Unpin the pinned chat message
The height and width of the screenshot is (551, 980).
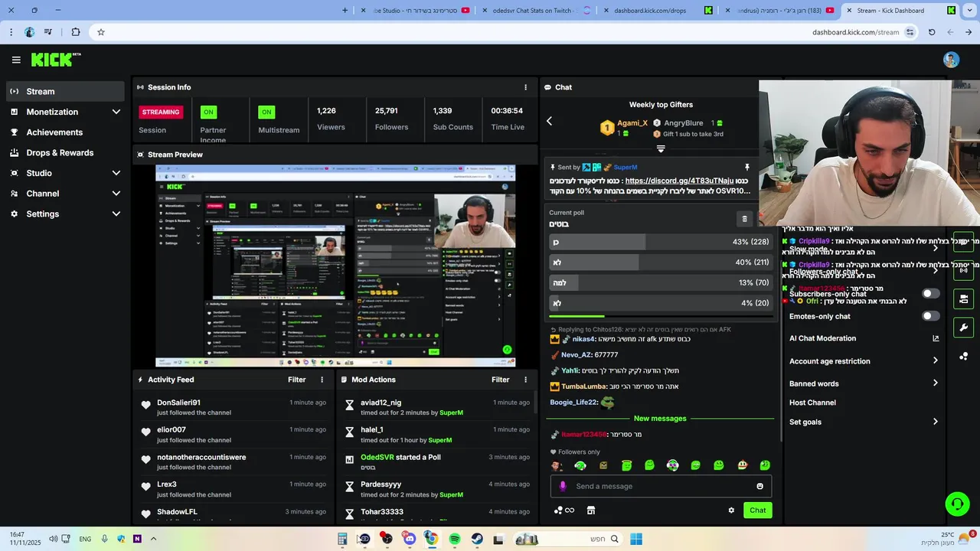click(x=747, y=167)
